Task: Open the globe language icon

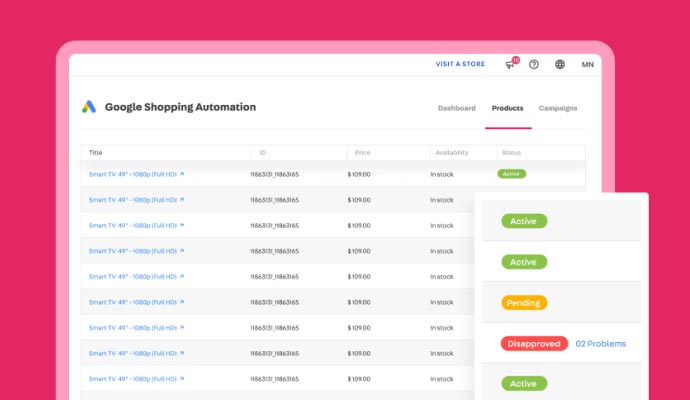Action: coord(560,64)
